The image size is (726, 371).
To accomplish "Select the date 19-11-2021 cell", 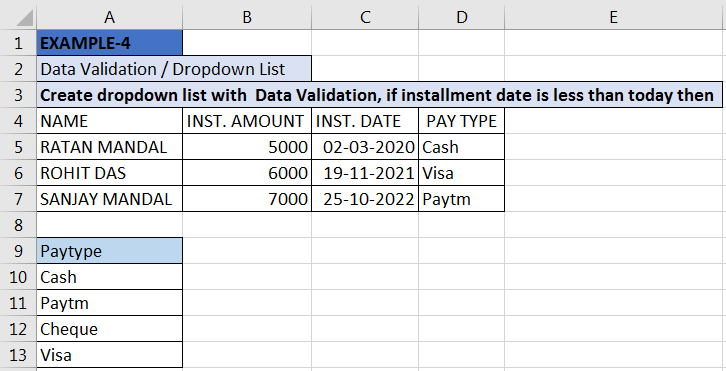I will click(365, 173).
